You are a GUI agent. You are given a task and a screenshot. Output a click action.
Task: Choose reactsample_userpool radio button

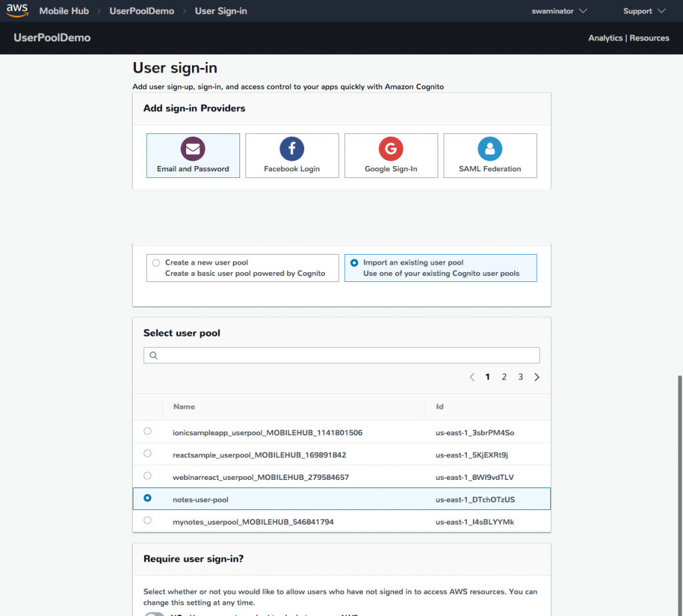pyautogui.click(x=147, y=453)
